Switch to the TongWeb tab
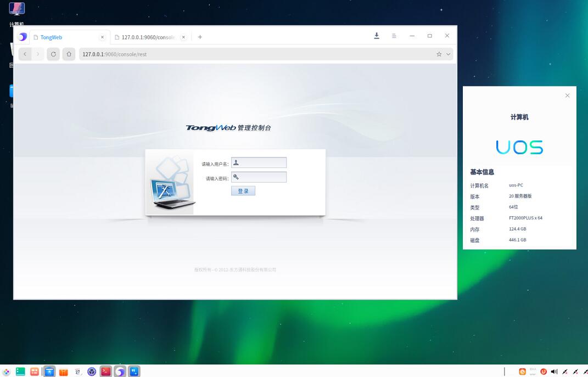 [x=69, y=37]
